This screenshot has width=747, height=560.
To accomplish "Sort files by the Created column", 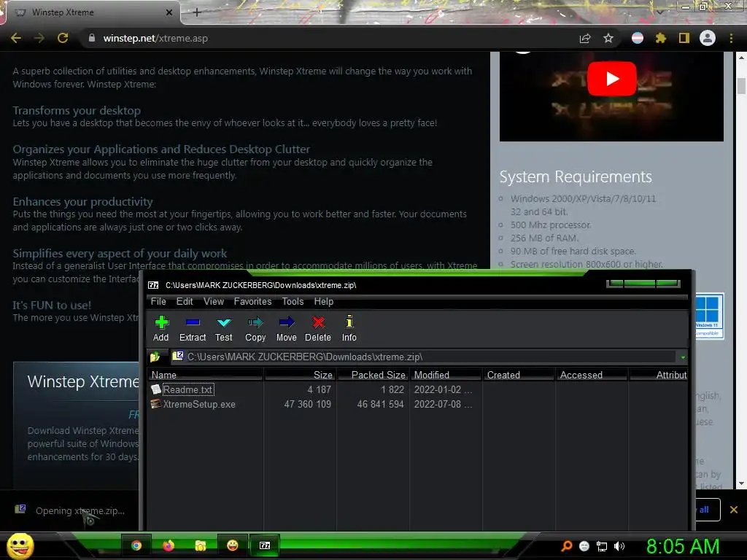I will point(519,375).
